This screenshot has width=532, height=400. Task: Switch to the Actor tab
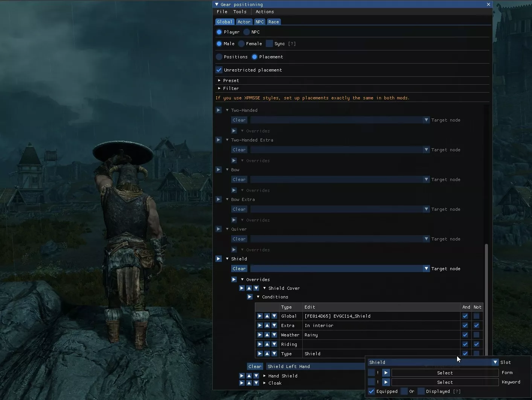[x=244, y=22]
